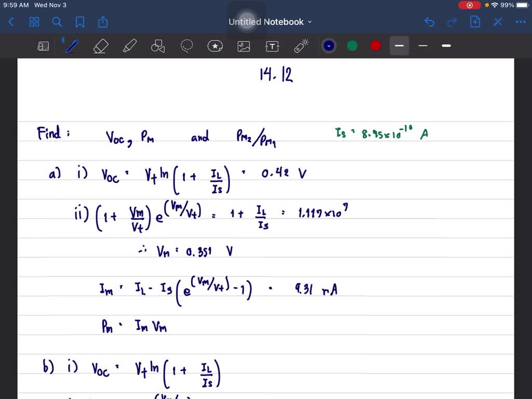532x399 pixels.
Task: Tap the screen recording indicator
Action: (x=469, y=5)
